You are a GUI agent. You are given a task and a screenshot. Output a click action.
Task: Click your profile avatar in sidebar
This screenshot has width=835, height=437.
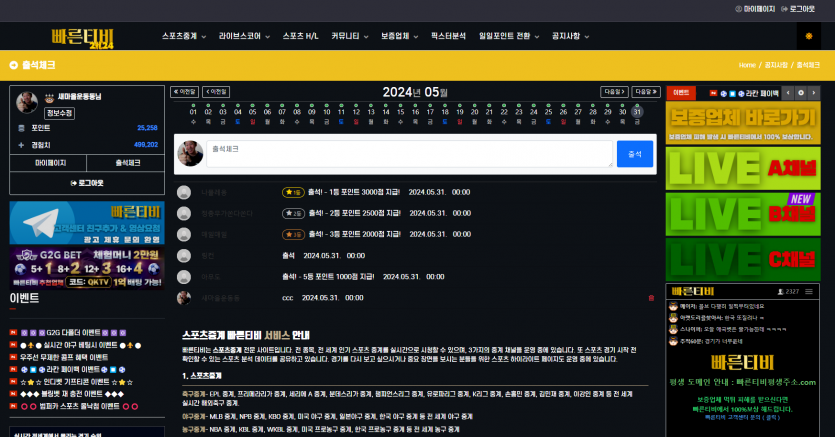(27, 102)
